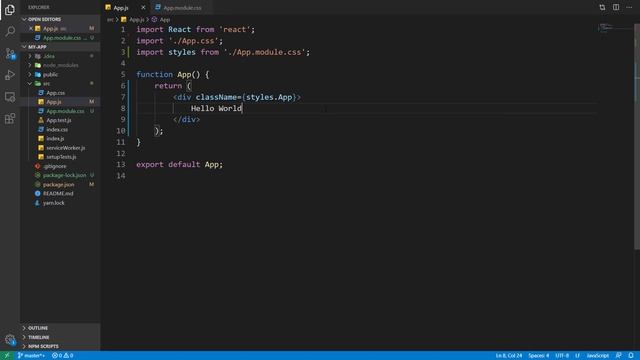Viewport: 640px width, 360px height.
Task: Change encoding via UTF-8
Action: [x=562, y=356]
